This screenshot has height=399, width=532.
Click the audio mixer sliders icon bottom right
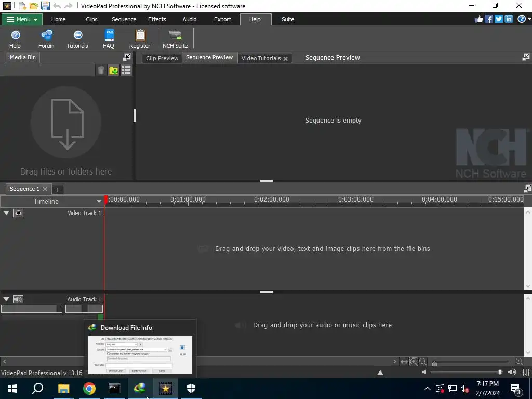[x=526, y=372]
